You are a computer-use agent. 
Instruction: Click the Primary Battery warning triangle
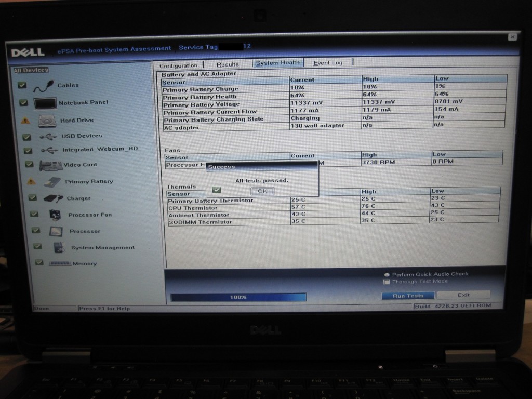tap(31, 181)
